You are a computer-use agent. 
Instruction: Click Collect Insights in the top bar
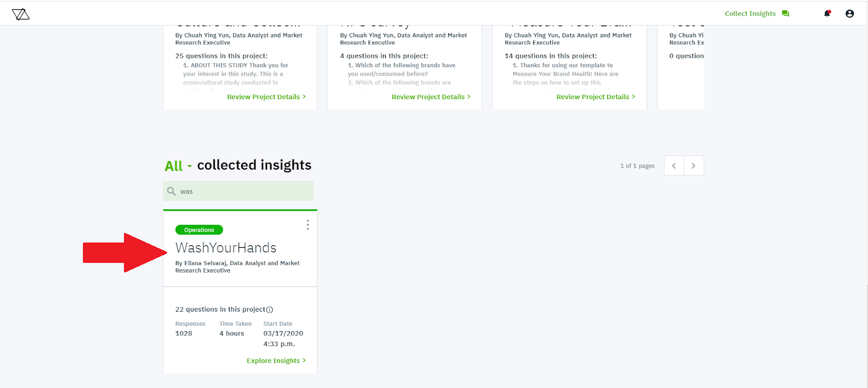pos(750,14)
